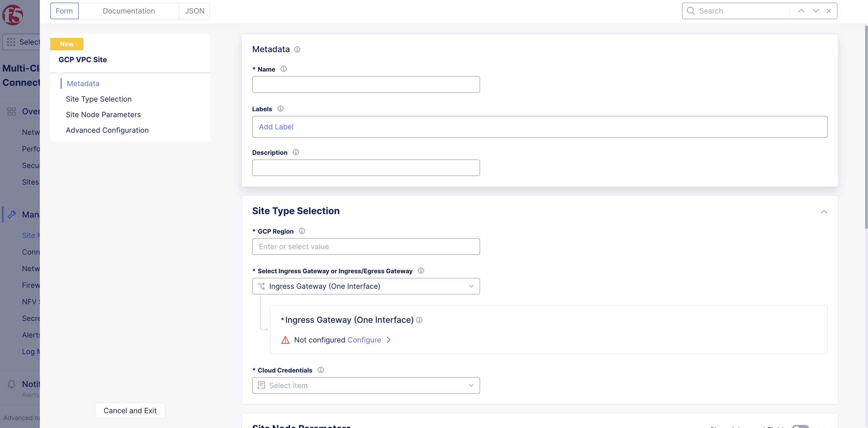Click the Overview grid icon in sidebar
Image resolution: width=868 pixels, height=428 pixels.
pyautogui.click(x=11, y=111)
